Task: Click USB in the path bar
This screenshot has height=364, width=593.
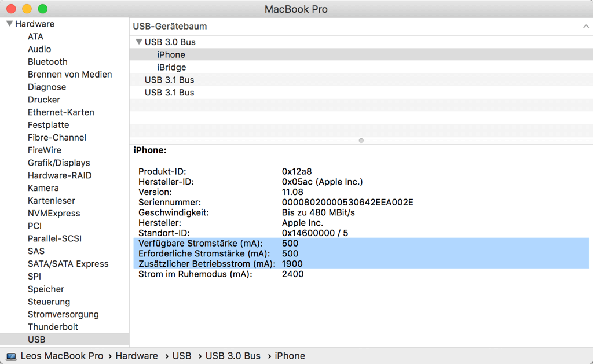Action: click(x=182, y=356)
